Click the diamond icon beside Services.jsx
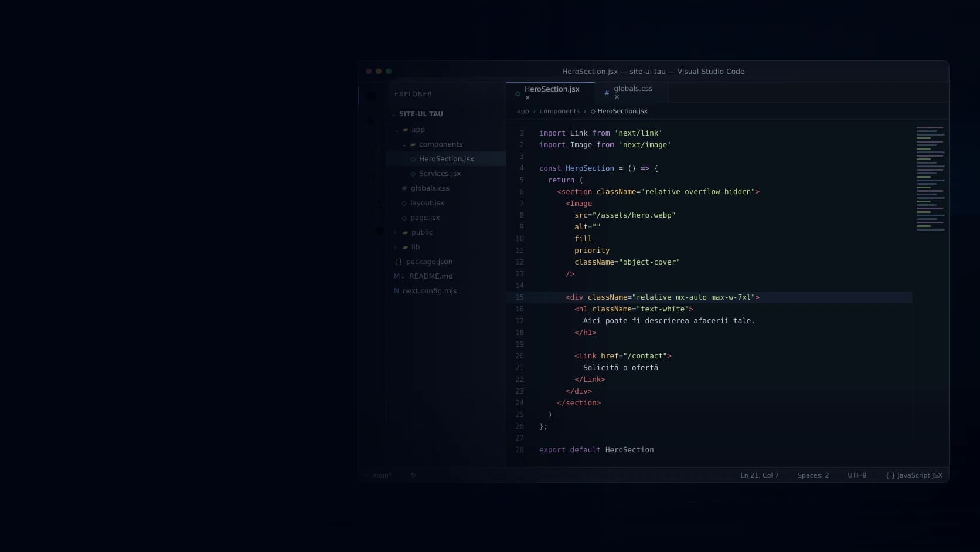This screenshot has width=980, height=552. coord(413,174)
